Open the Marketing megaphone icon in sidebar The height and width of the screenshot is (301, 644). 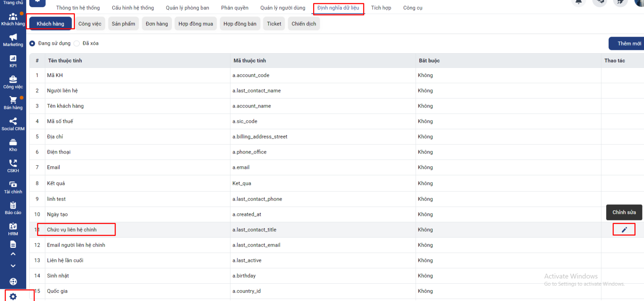(x=13, y=37)
